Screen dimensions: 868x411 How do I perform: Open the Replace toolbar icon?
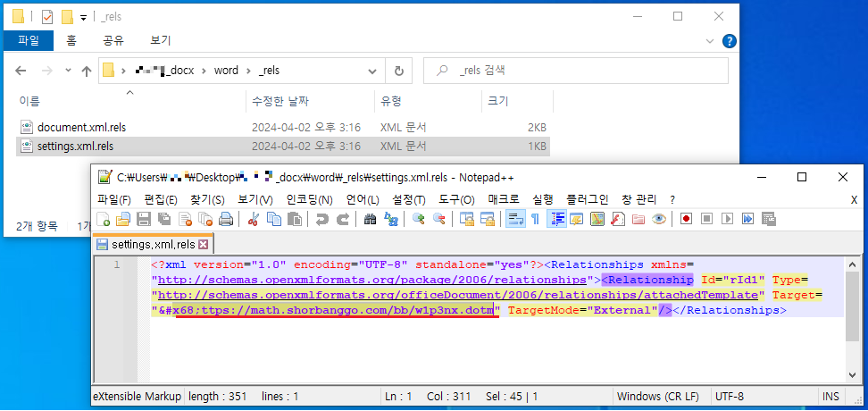[x=391, y=219]
